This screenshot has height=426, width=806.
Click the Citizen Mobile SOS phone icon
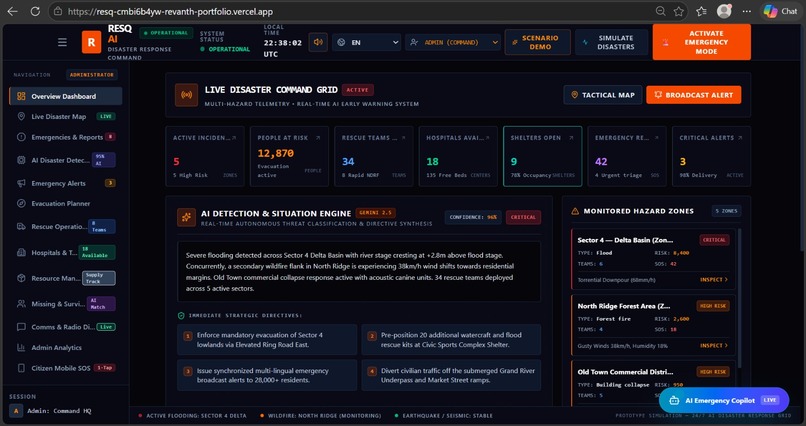[21, 368]
